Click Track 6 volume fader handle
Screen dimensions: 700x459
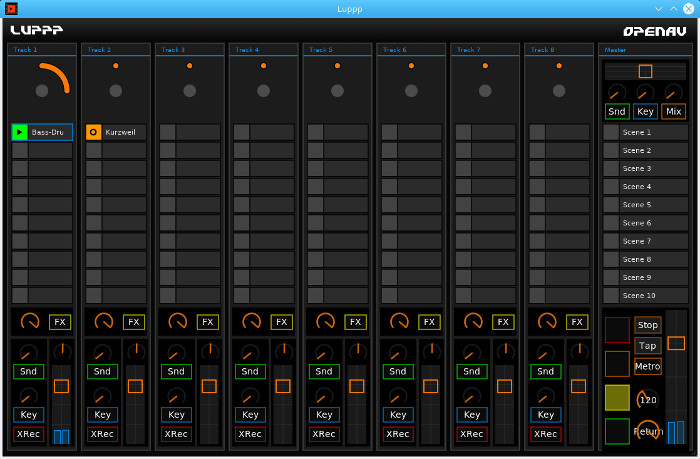tap(431, 386)
